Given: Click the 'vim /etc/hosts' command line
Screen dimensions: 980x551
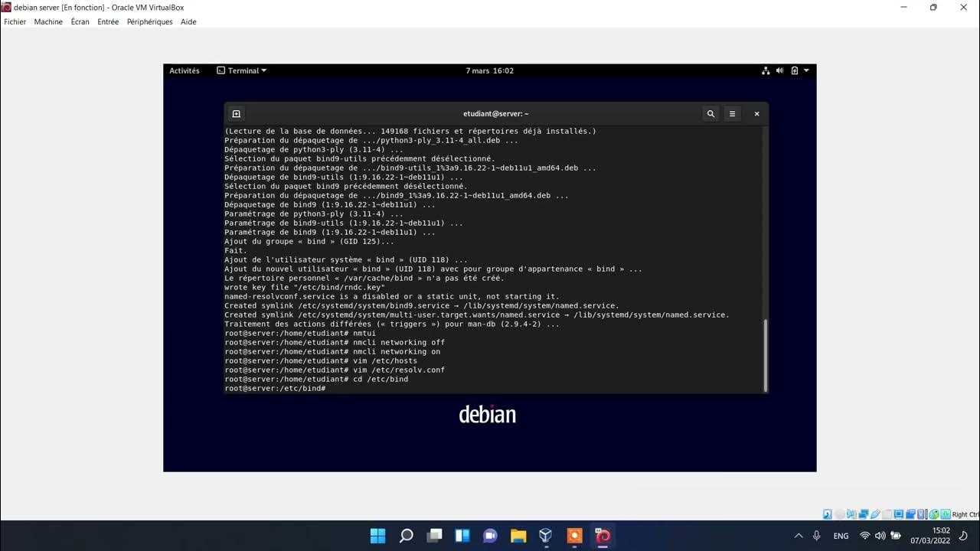Looking at the screenshot, I should click(321, 361).
